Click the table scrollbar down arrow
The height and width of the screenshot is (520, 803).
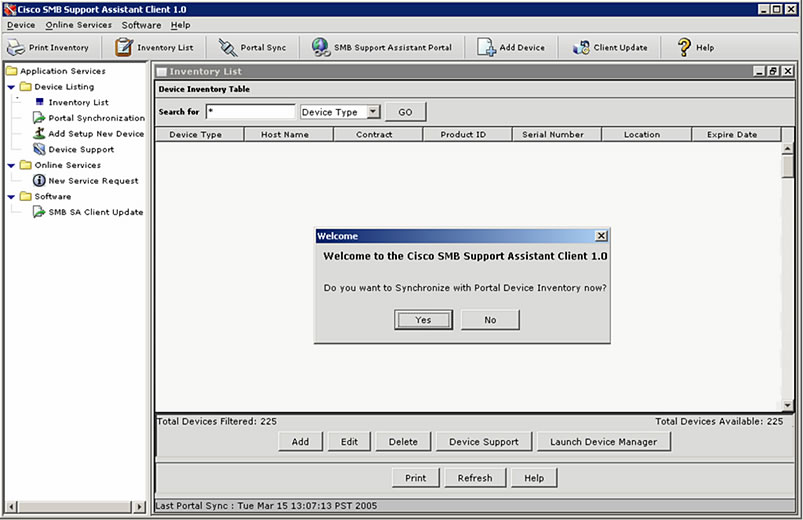(787, 405)
